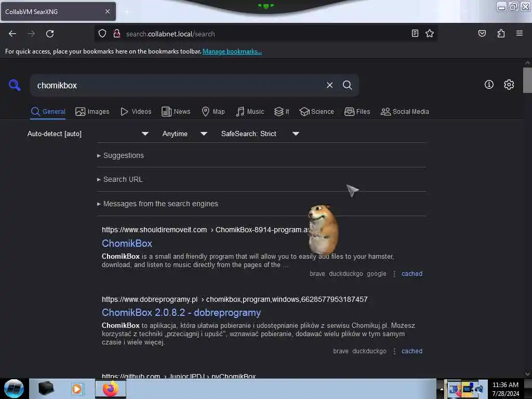532x399 pixels.
Task: Open ChomikBox 2.0.8.2 - dobreprogramy result
Action: [x=181, y=312]
